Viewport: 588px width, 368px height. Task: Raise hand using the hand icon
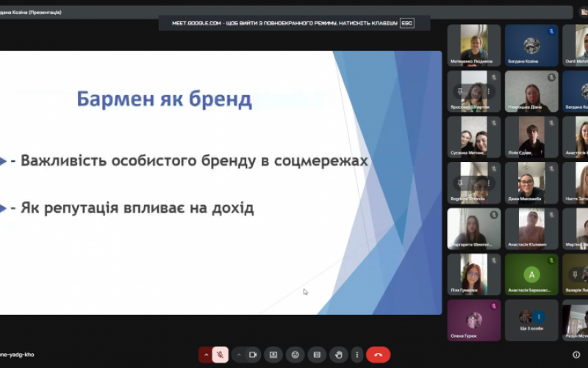click(337, 355)
